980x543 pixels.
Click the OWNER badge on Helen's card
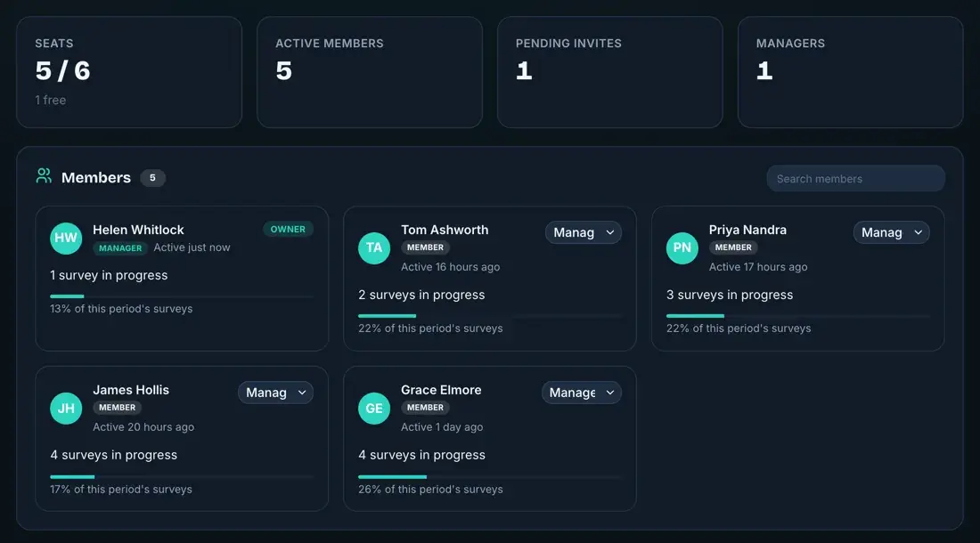pos(288,229)
